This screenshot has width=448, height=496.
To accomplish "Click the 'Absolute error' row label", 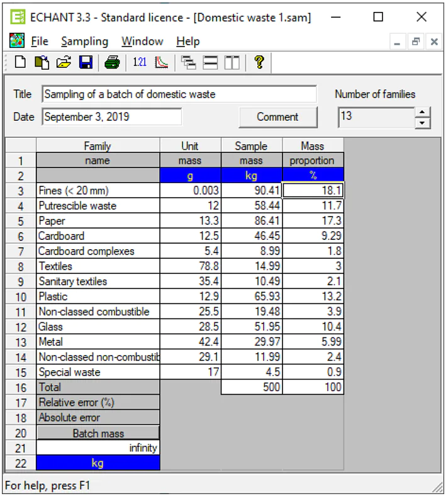I will coord(98,417).
